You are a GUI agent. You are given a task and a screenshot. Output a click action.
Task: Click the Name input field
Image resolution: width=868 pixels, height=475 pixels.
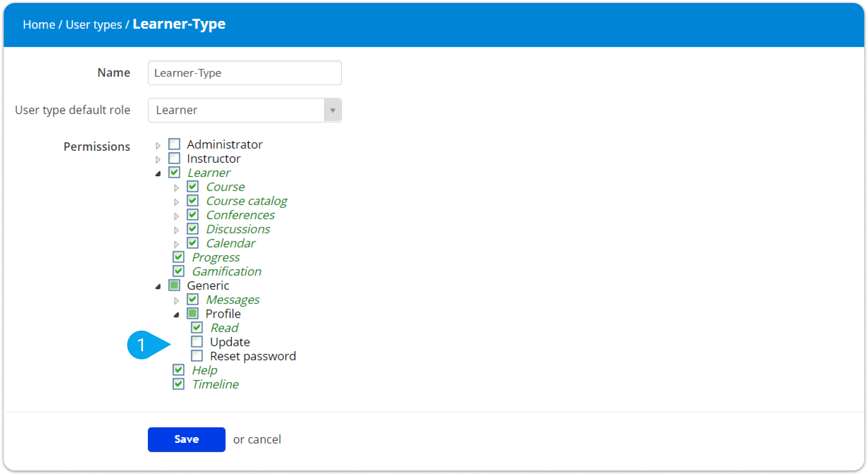click(x=245, y=73)
